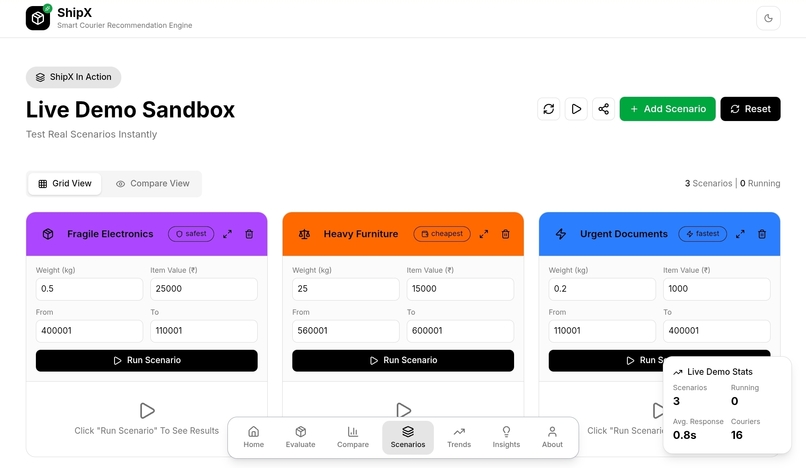
Task: Edit Urgent Documents To pincode 400001
Action: (717, 331)
